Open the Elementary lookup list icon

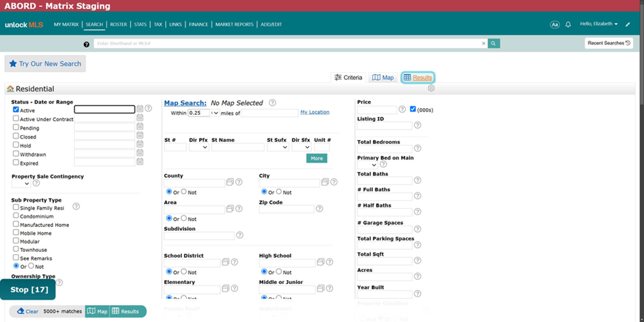pos(225,289)
